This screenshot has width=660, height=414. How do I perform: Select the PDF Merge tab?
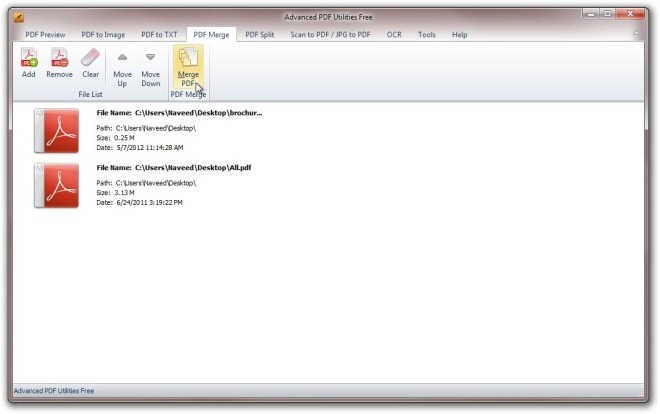pos(211,34)
